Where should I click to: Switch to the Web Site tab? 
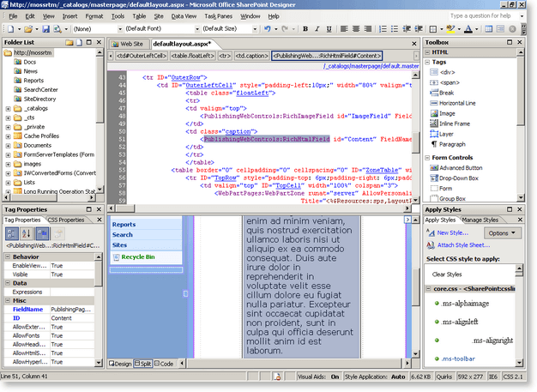[130, 44]
